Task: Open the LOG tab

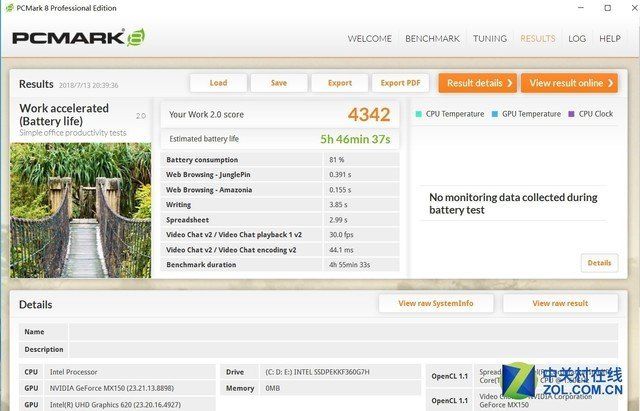Action: 577,39
